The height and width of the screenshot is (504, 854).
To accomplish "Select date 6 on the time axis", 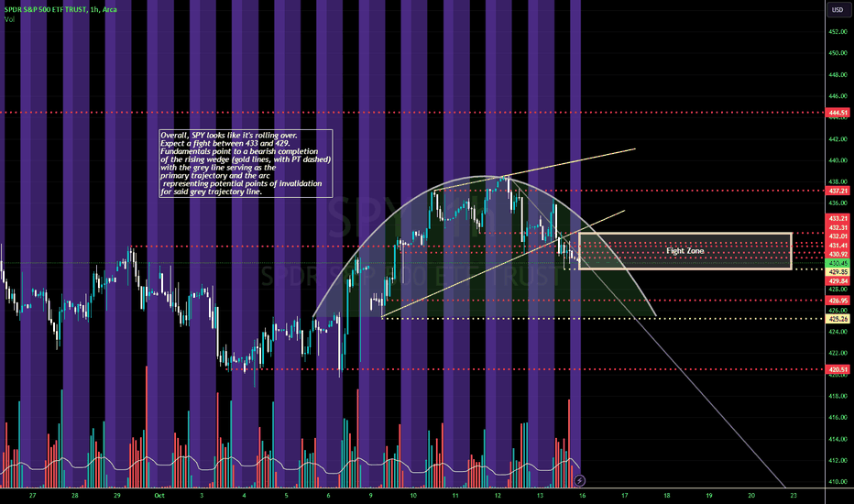I will click(328, 495).
